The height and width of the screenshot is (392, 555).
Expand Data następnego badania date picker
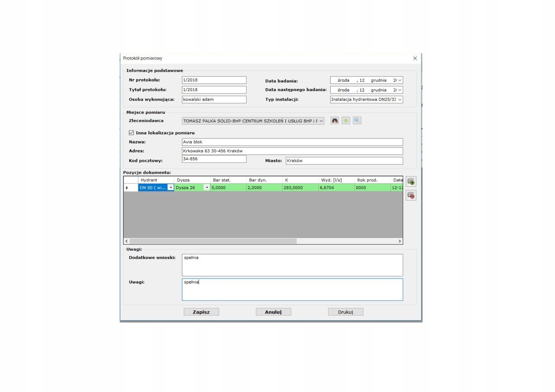(x=400, y=90)
